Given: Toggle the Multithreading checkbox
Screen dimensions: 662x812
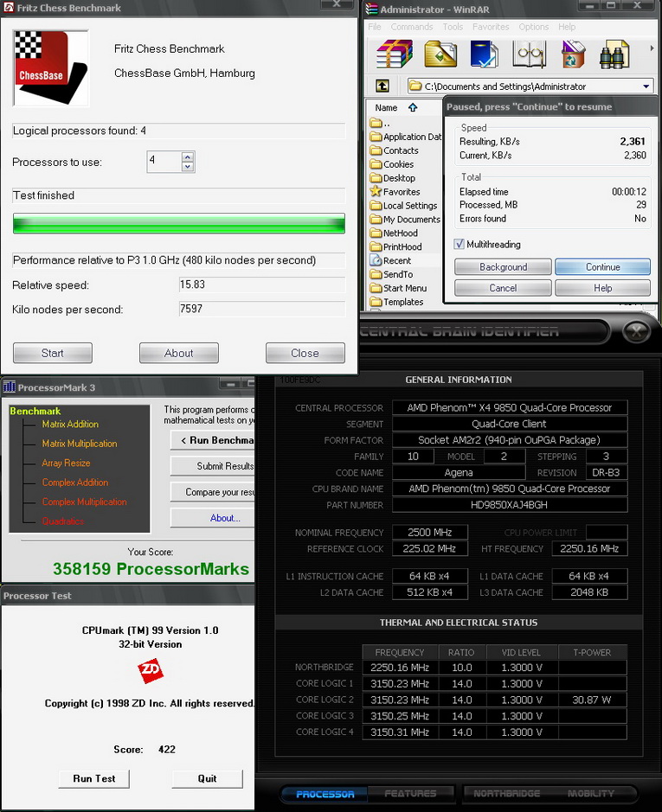Looking at the screenshot, I should tap(459, 244).
